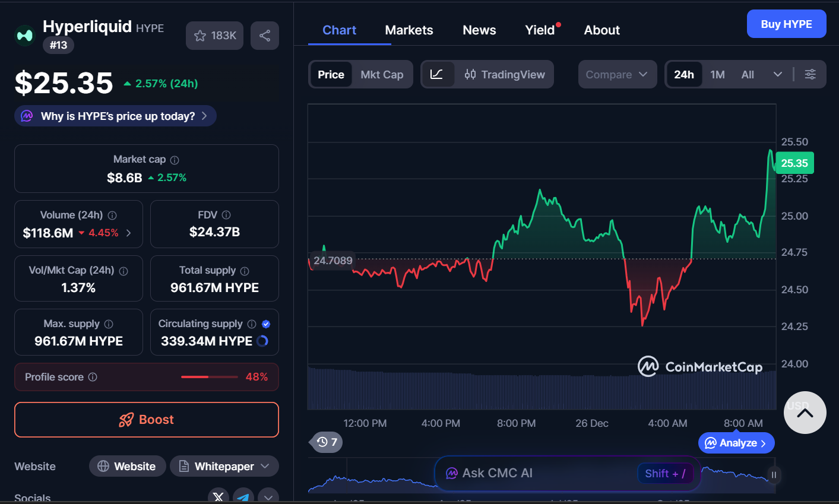Open the share options icon
This screenshot has height=504, width=839.
click(x=264, y=36)
